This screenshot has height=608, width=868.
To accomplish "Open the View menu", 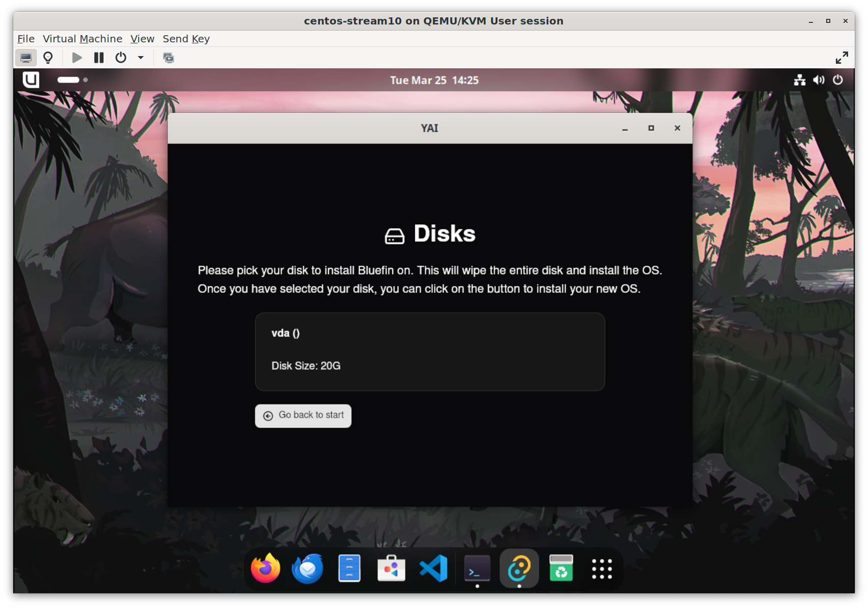I will [142, 39].
